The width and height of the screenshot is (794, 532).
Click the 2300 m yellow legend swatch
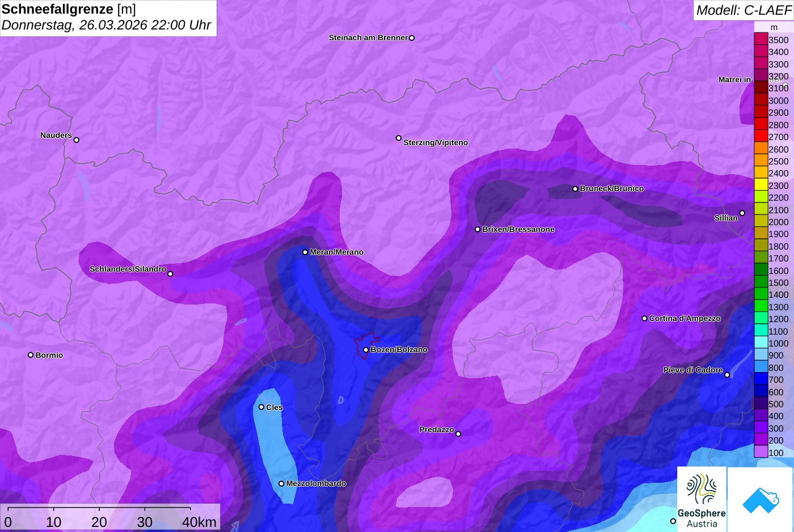[761, 185]
